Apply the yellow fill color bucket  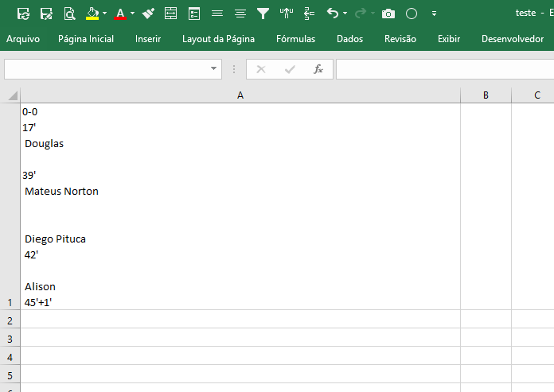click(x=92, y=14)
